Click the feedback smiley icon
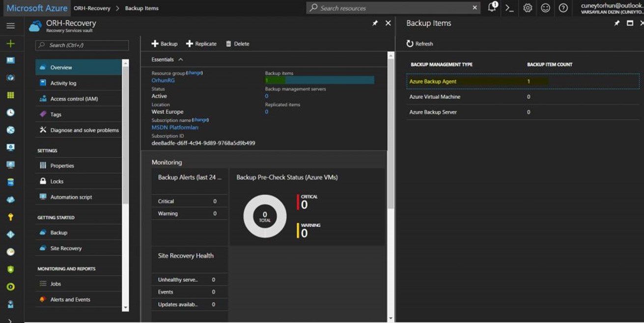Viewport: 644px width, 323px height. pyautogui.click(x=545, y=8)
